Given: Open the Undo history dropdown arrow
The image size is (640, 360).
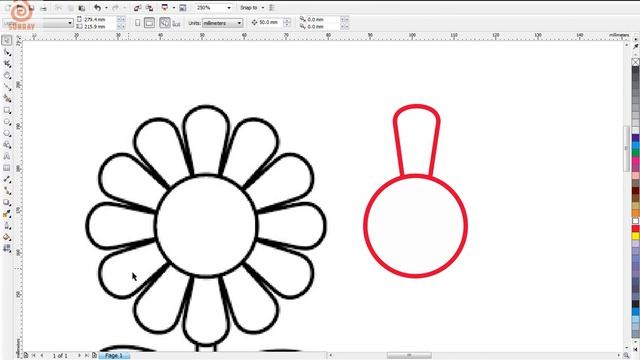Looking at the screenshot, I should point(106,8).
